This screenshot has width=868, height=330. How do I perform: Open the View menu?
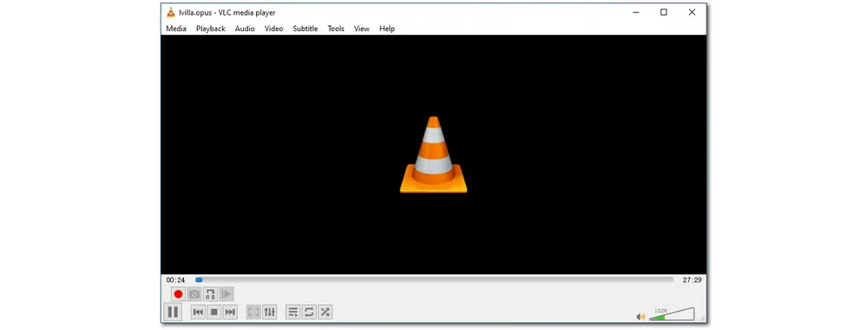point(361,29)
